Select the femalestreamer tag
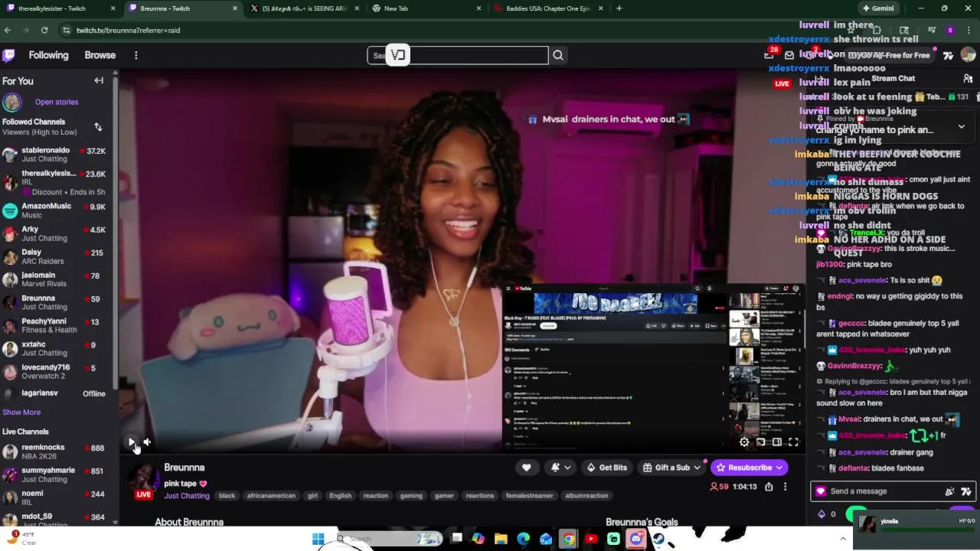980x551 pixels. coord(529,496)
